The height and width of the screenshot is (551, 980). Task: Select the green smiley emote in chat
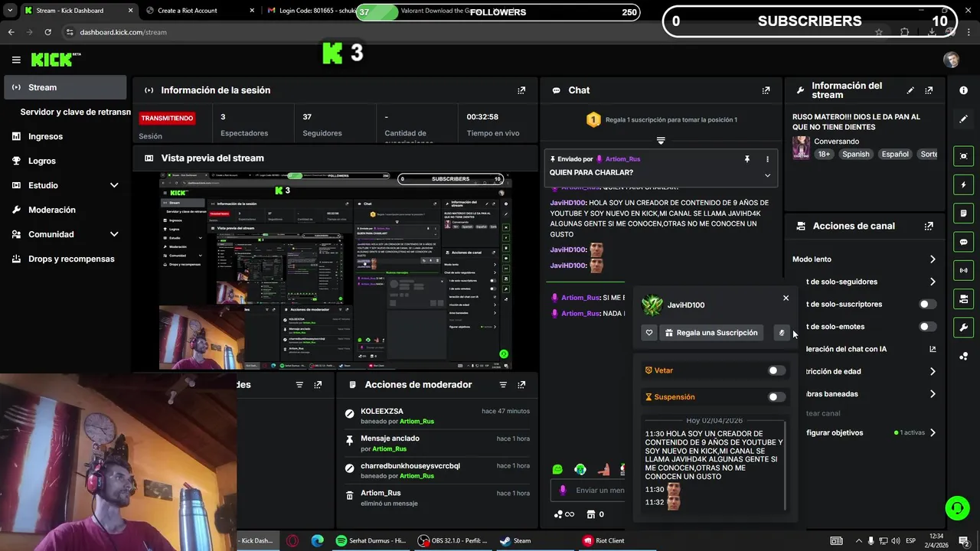(x=557, y=469)
